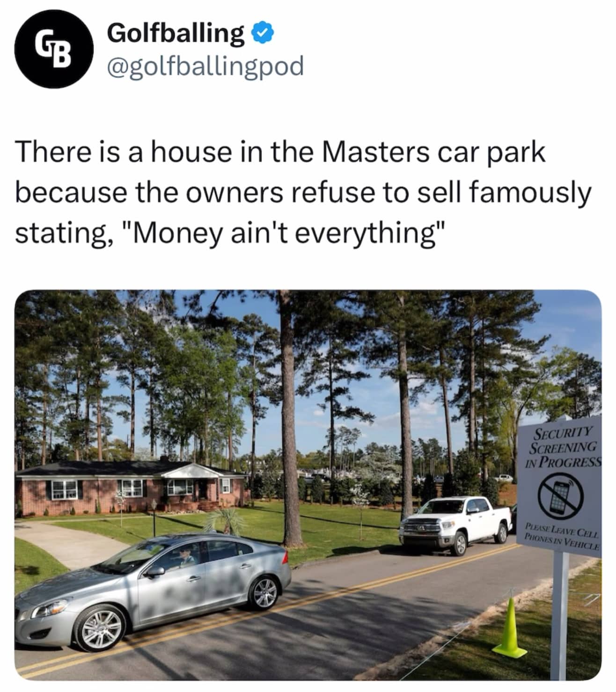Click the green traffic cone
Screen dimensions: 616x692
510,627
